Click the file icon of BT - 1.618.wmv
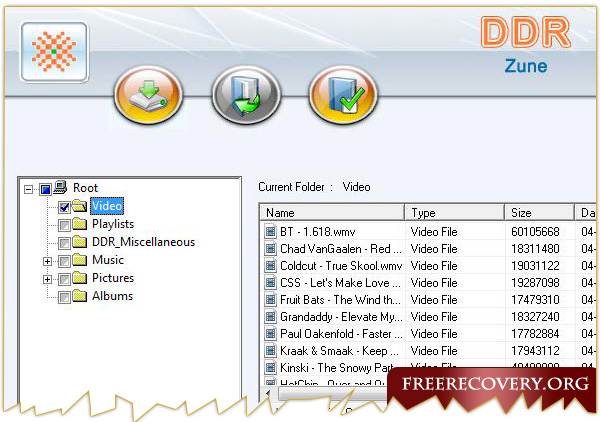This screenshot has width=600, height=422. pos(271,231)
